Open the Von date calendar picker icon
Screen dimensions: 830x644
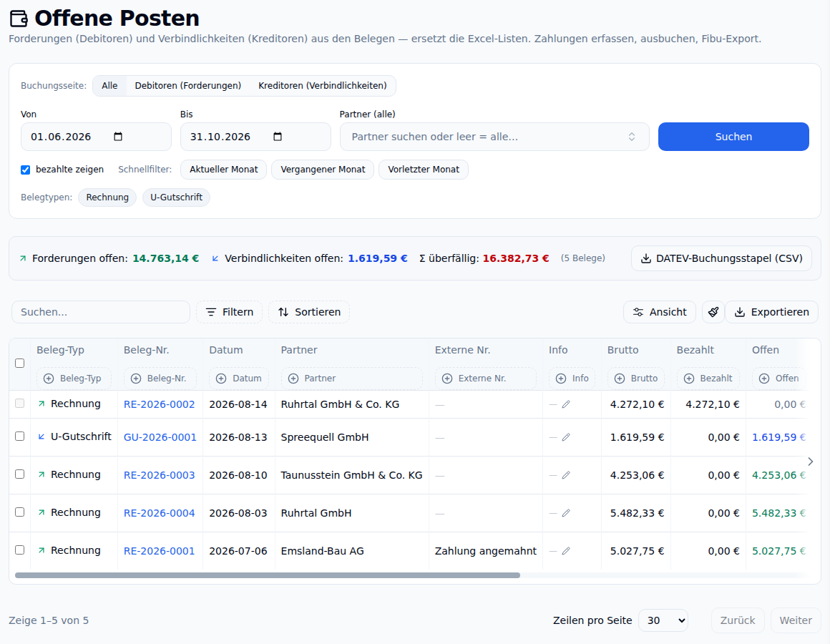(118, 137)
